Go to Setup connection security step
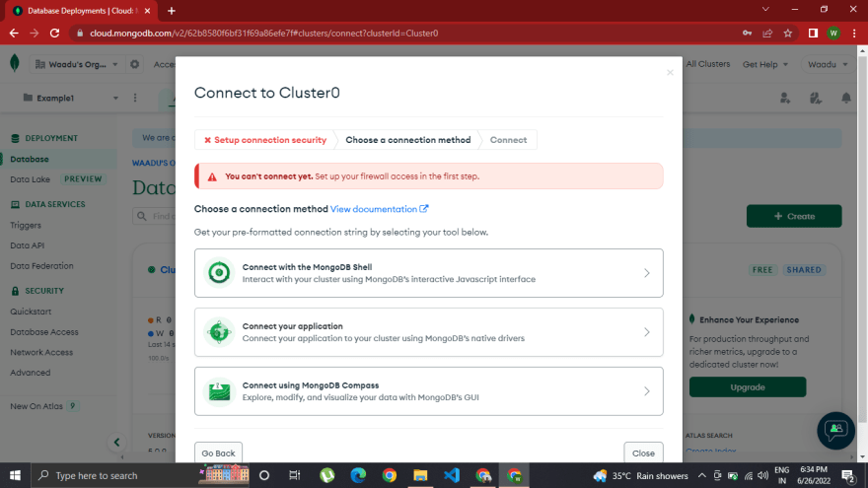 (x=265, y=140)
